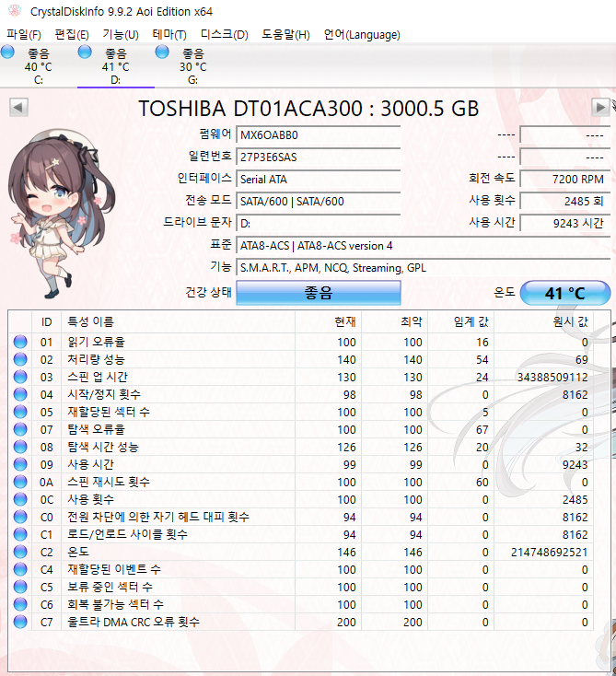The height and width of the screenshot is (676, 616).
Task: Click status orb of attribute 0A 스핀 재시도 횟수
Action: (20, 482)
